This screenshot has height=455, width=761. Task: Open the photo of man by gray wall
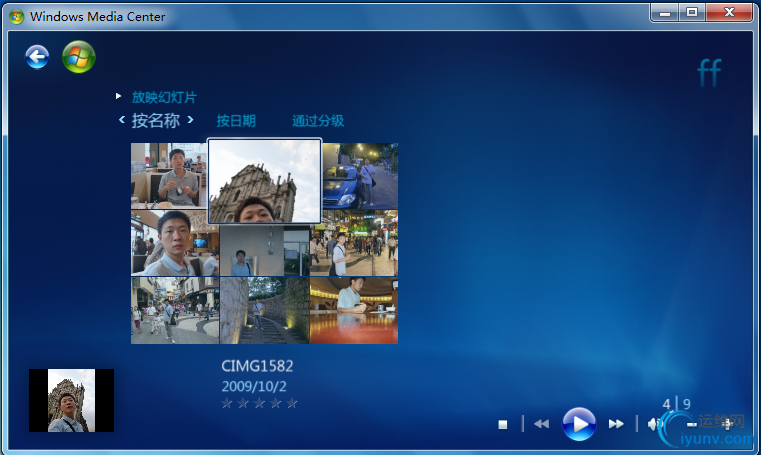coord(265,250)
